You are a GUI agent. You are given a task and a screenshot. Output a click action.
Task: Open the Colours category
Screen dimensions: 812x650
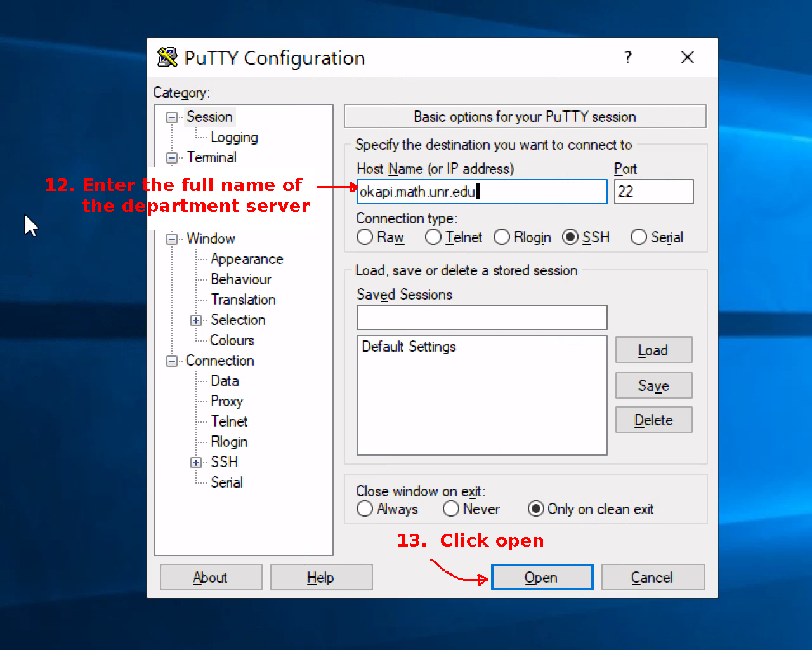232,340
